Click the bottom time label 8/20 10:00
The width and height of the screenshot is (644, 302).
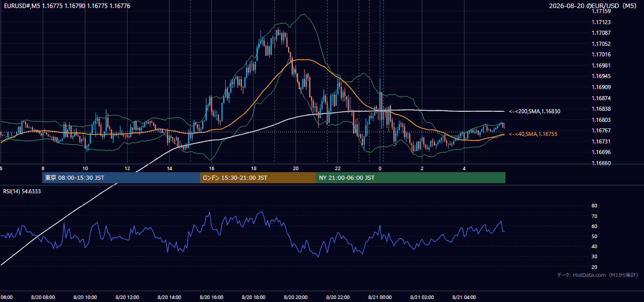click(85, 297)
